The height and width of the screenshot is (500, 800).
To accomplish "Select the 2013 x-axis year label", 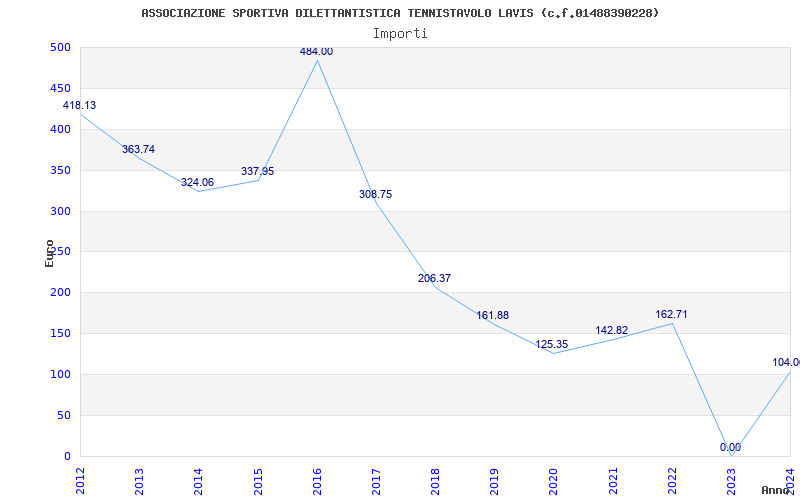I will click(x=139, y=481).
